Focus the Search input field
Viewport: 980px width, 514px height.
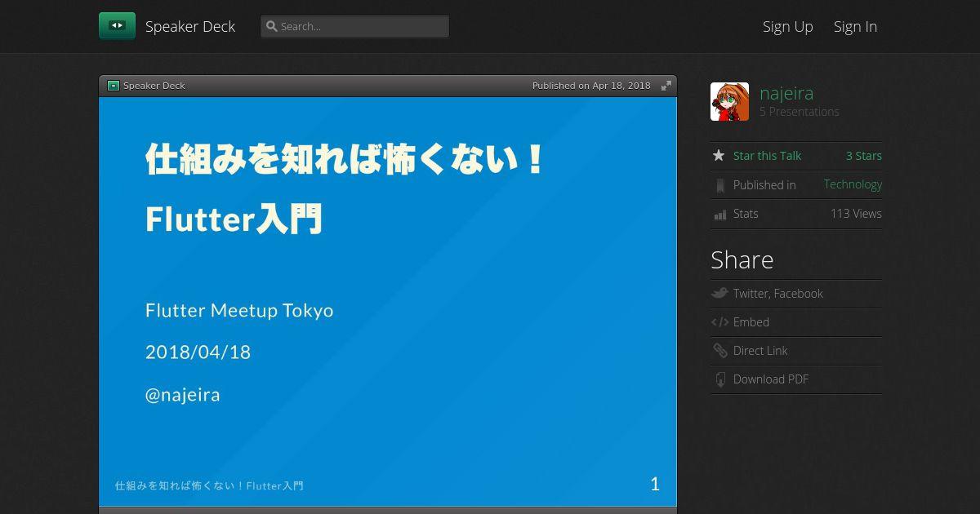coord(354,26)
